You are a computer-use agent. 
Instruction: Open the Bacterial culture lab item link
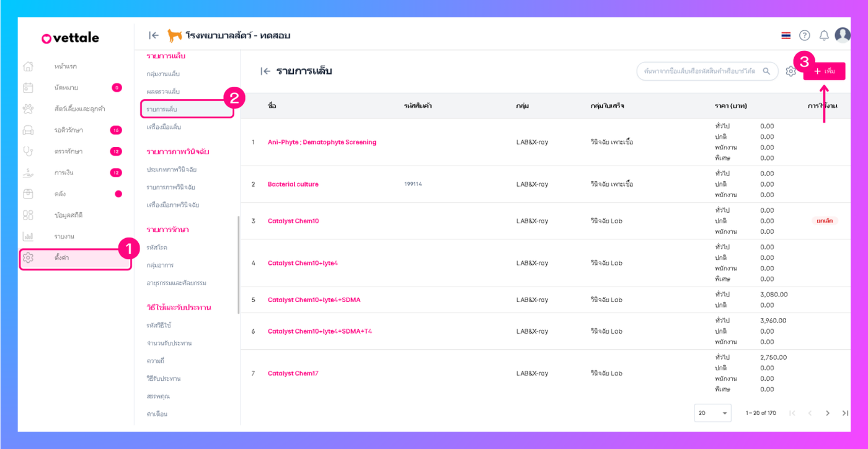(x=293, y=184)
